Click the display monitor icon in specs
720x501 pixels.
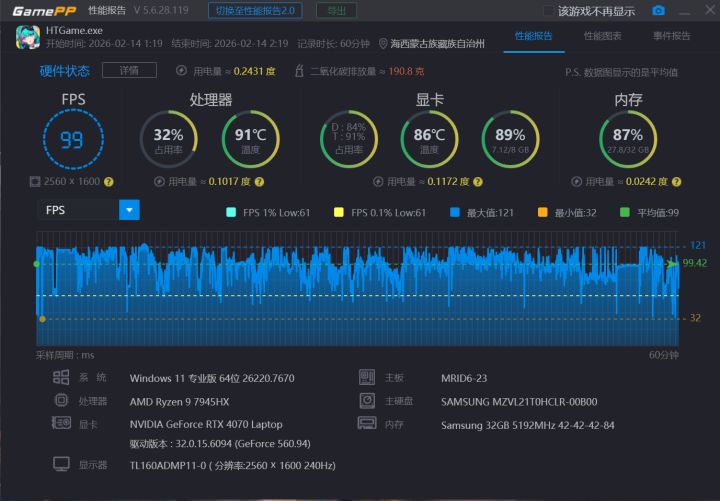tap(61, 464)
